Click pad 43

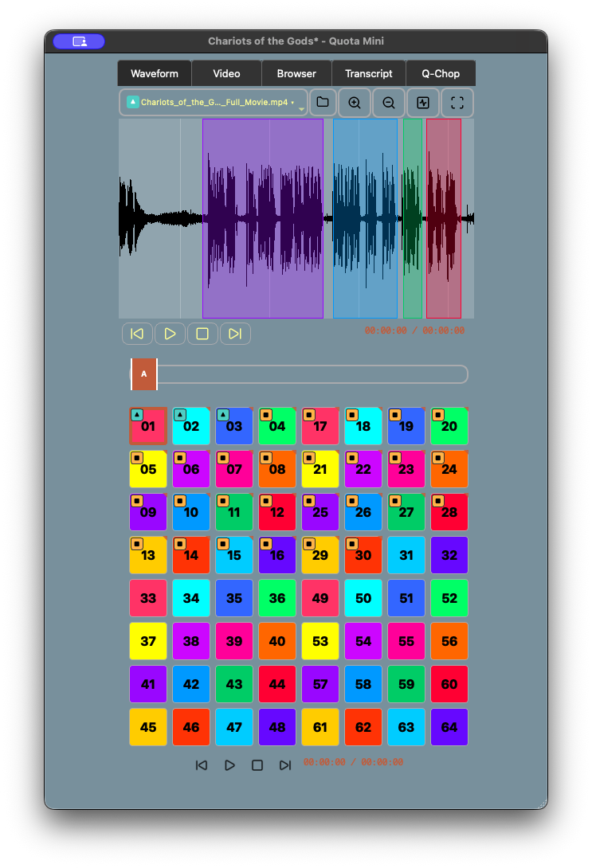click(x=234, y=684)
